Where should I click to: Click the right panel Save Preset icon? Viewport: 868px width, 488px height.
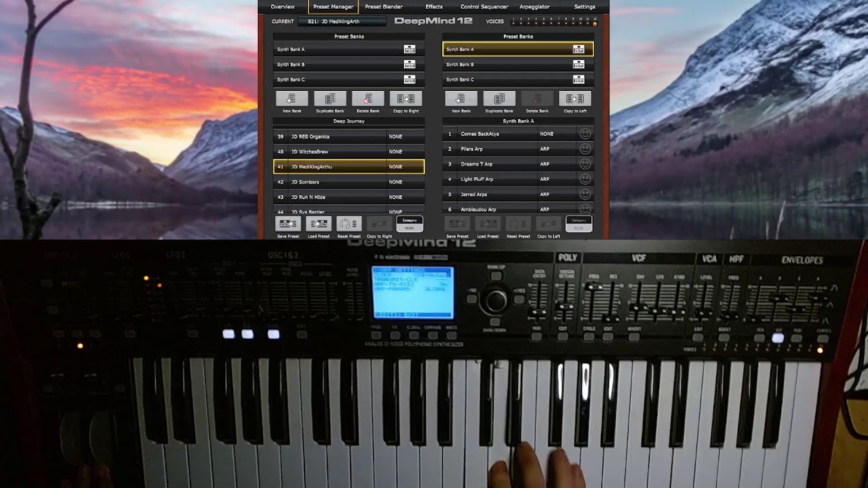click(458, 224)
